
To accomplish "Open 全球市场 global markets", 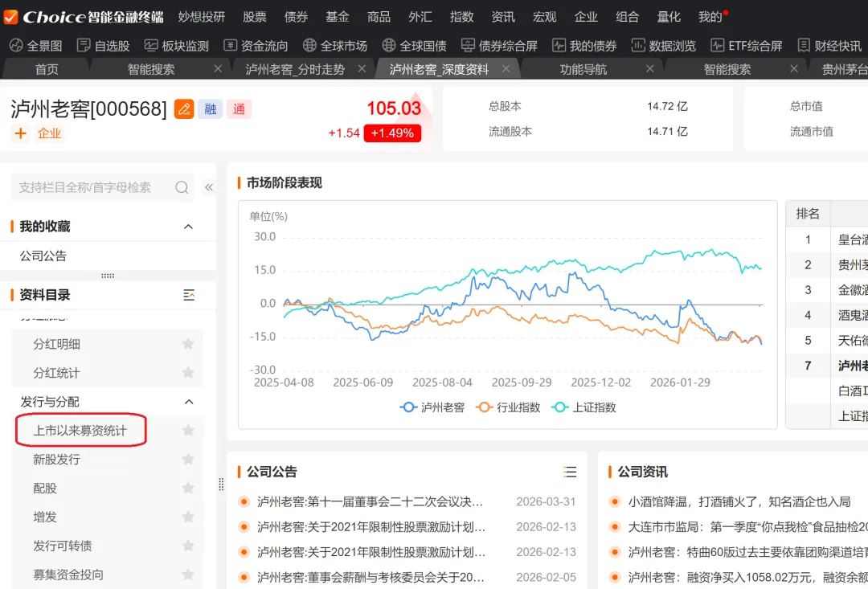I will 335,46.
